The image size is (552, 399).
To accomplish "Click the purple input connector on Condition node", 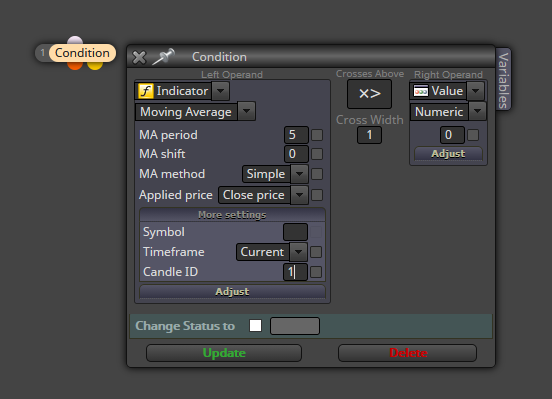I will 75,40.
